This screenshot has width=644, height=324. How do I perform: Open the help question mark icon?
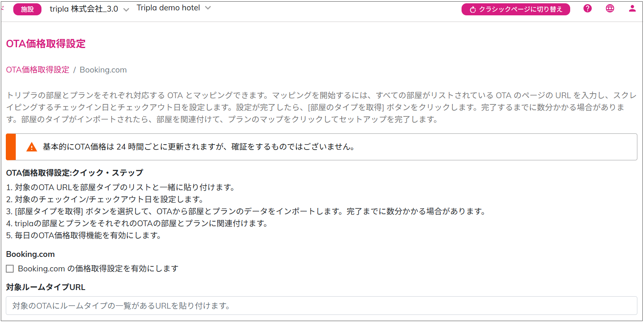coord(587,8)
